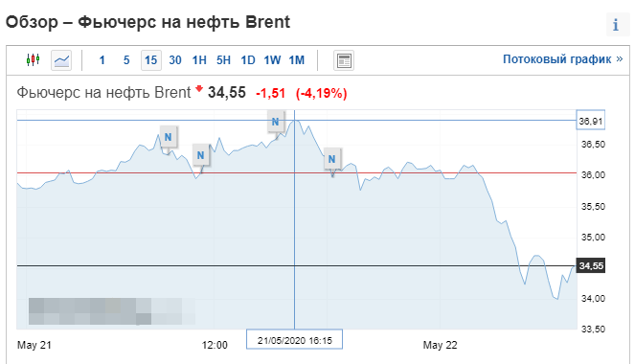Open the technical chart table icon
The image size is (635, 364).
point(344,60)
